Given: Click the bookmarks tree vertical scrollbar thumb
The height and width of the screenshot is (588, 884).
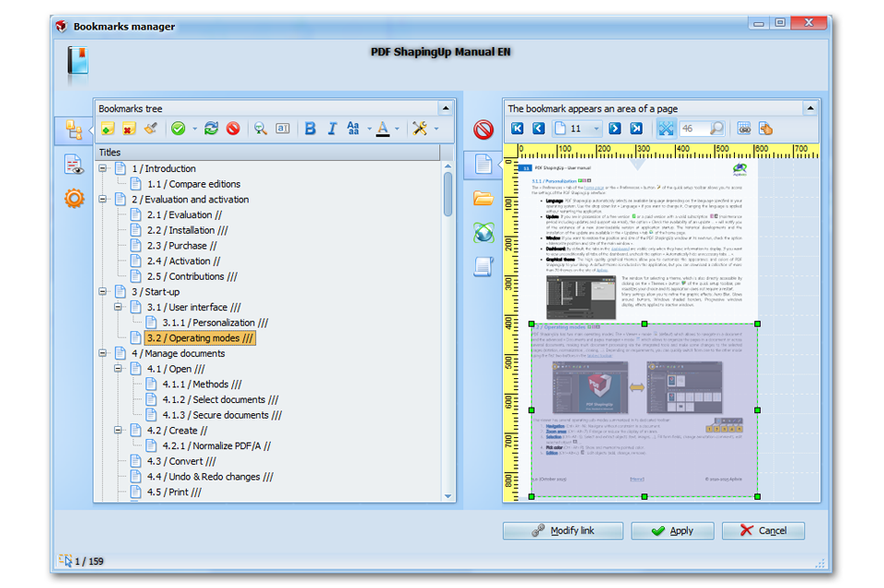Looking at the screenshot, I should 448,194.
